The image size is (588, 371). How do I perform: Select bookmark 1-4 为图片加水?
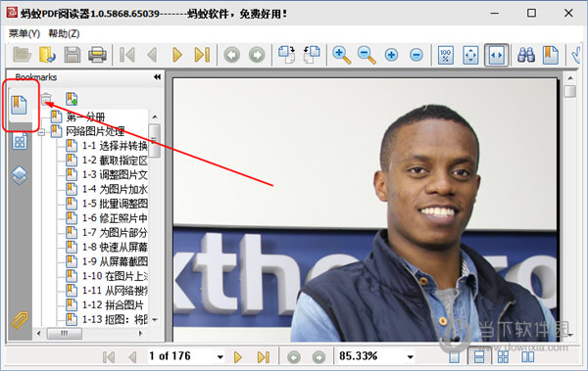coord(115,189)
